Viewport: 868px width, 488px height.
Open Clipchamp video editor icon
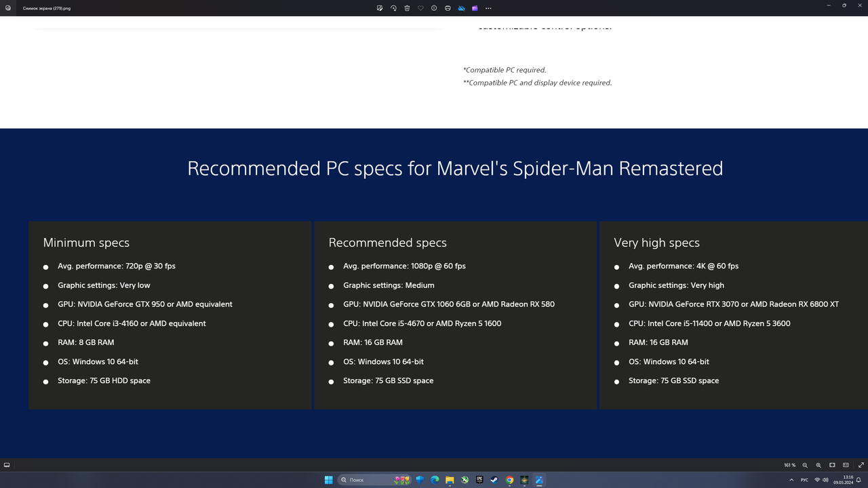point(475,8)
